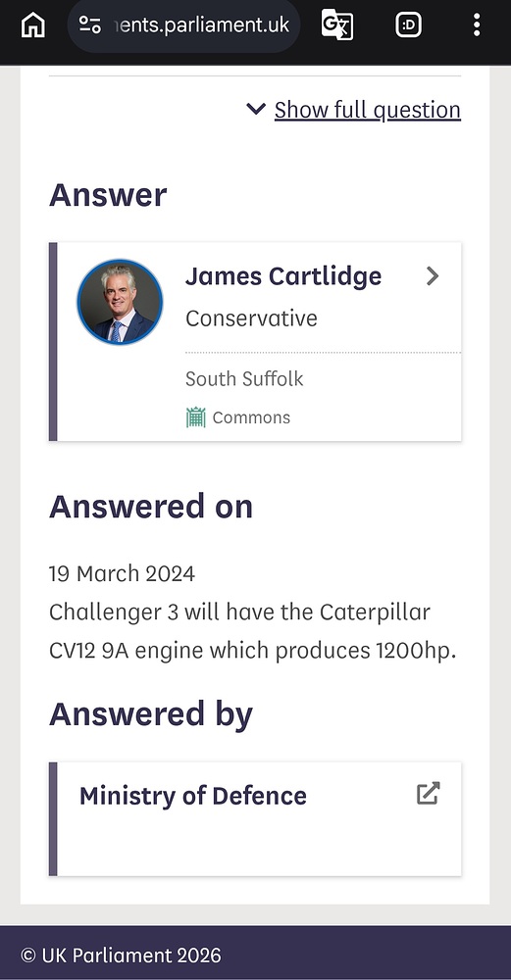This screenshot has height=980, width=511.
Task: Click the UK Parliament 2026 copyright footer
Action: (x=121, y=955)
